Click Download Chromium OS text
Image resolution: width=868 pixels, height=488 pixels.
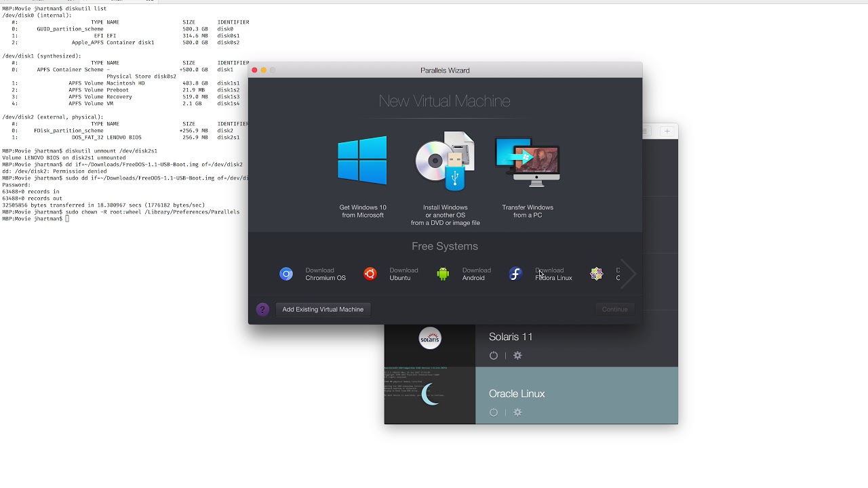click(325, 274)
